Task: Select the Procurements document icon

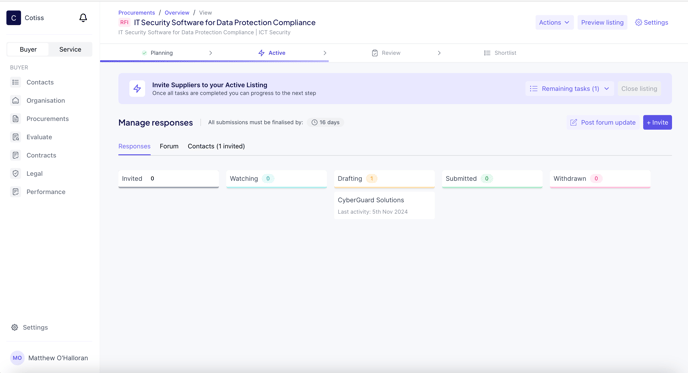Action: pos(15,119)
